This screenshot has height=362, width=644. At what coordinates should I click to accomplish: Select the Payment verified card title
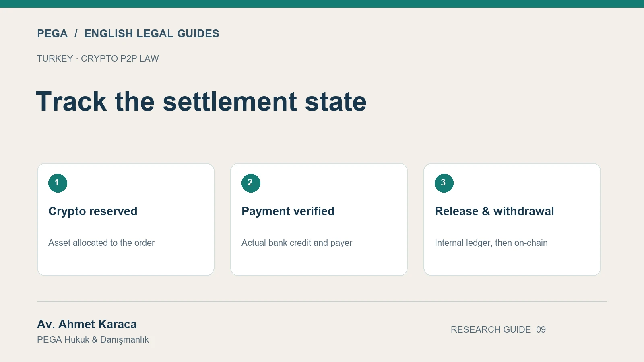pos(288,211)
